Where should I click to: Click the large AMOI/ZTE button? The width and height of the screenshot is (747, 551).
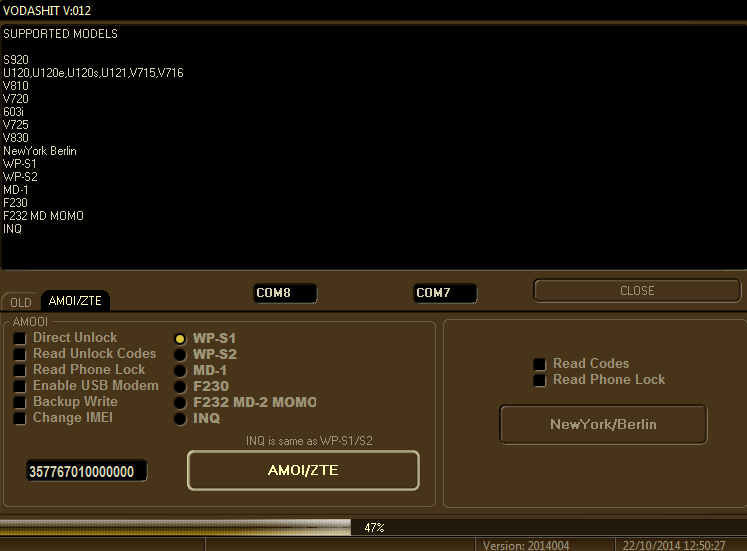click(303, 471)
